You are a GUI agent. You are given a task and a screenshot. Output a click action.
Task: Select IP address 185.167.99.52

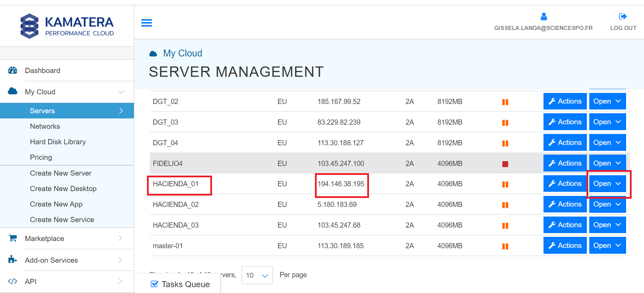click(x=339, y=102)
